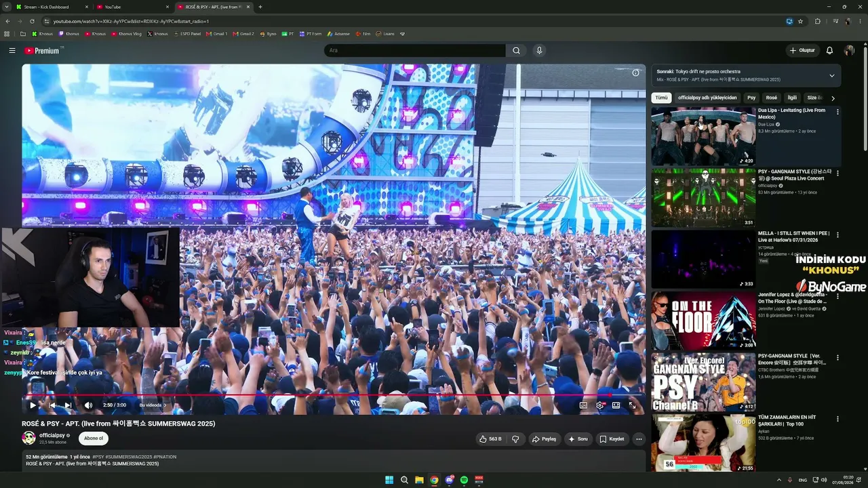Select the Tümü filter chip

coord(661,98)
